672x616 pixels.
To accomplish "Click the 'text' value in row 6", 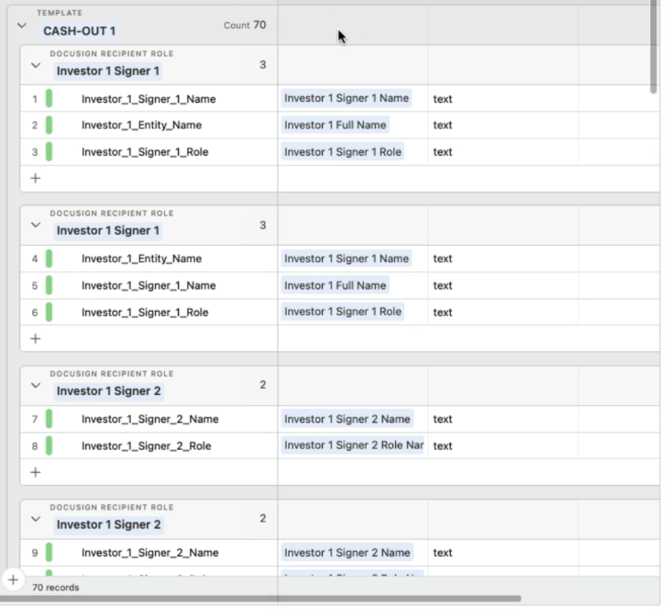I will point(443,313).
